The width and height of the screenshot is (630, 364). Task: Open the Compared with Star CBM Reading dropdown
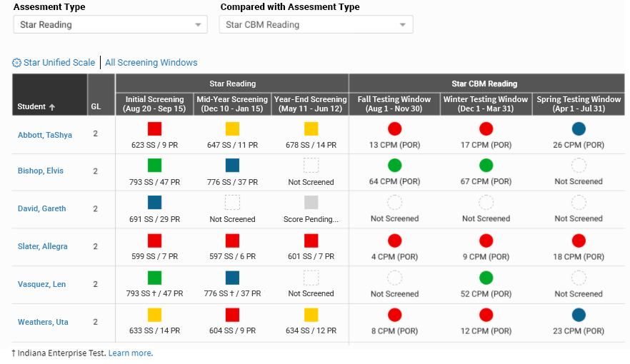(x=316, y=24)
